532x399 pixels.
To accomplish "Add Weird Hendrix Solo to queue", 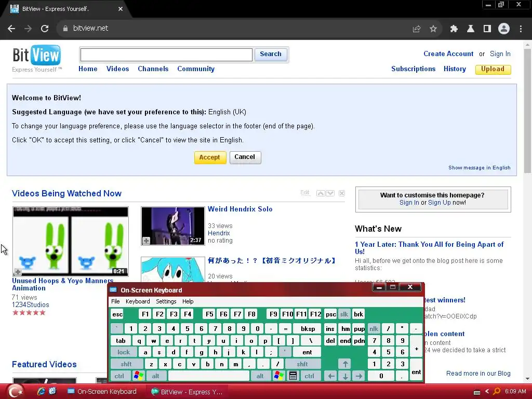I will (146, 241).
